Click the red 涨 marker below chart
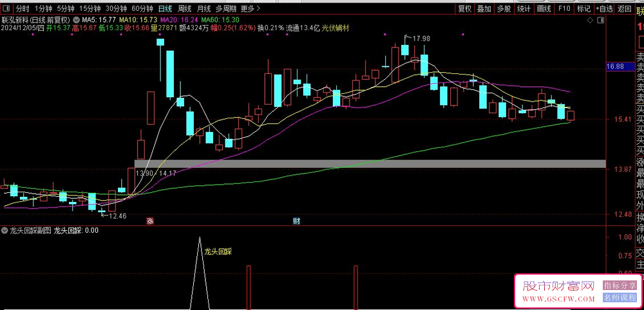This screenshot has width=644, height=310. [x=149, y=221]
